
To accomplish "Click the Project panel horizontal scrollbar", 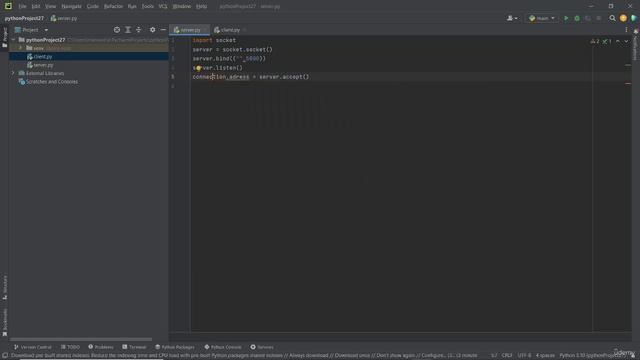I will coord(81,339).
